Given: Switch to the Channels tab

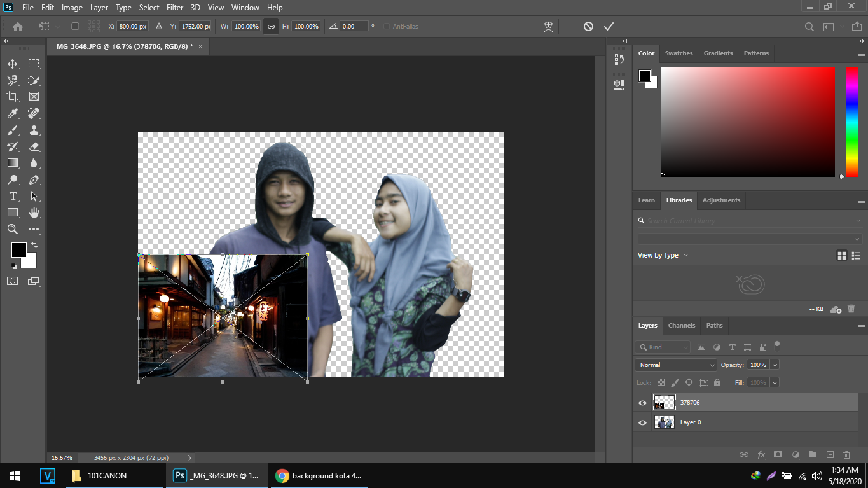Looking at the screenshot, I should pyautogui.click(x=682, y=326).
